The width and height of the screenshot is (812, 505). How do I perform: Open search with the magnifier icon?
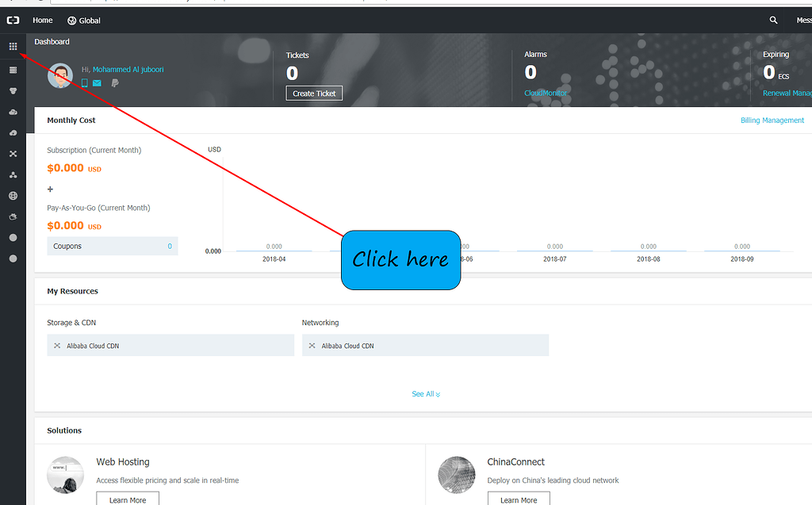click(x=773, y=20)
